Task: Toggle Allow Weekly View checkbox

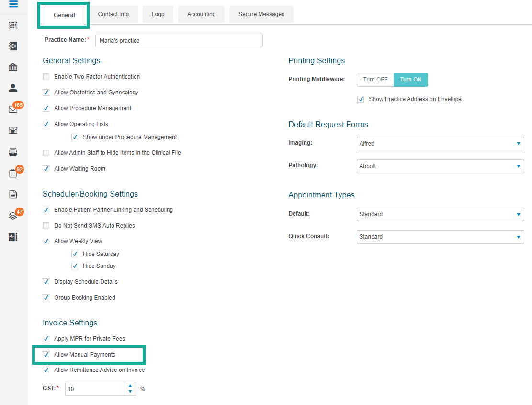Action: (x=46, y=241)
